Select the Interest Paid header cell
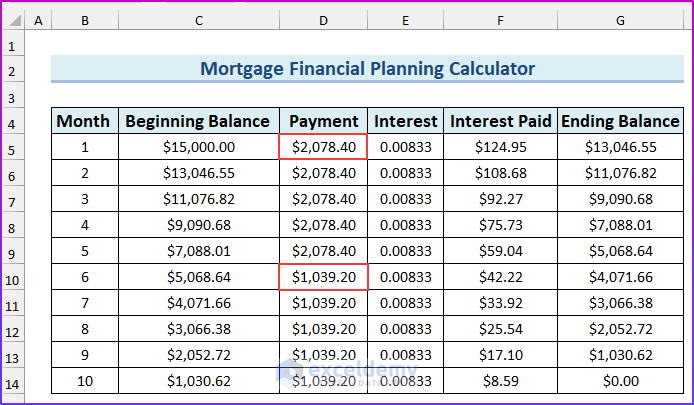The image size is (694, 405). [500, 121]
